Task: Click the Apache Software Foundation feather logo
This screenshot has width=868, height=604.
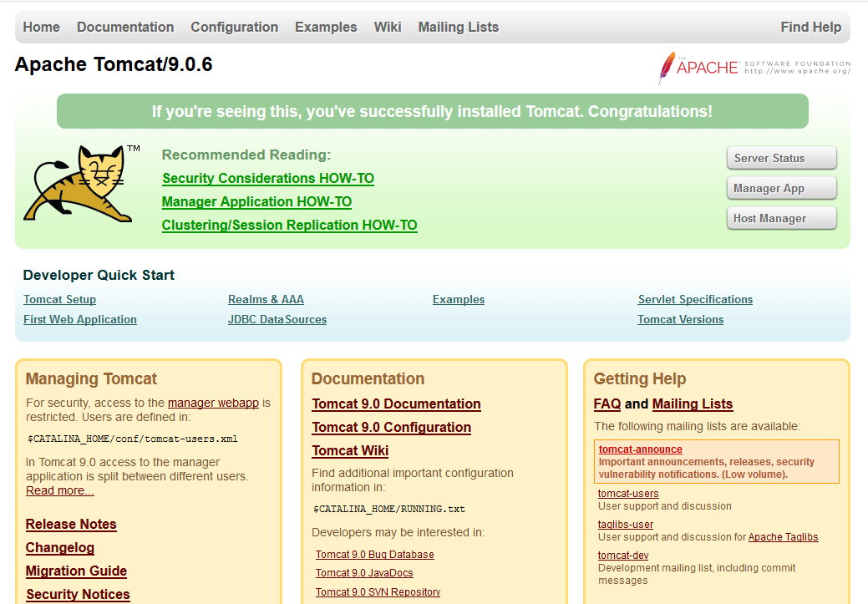Action: coord(754,68)
